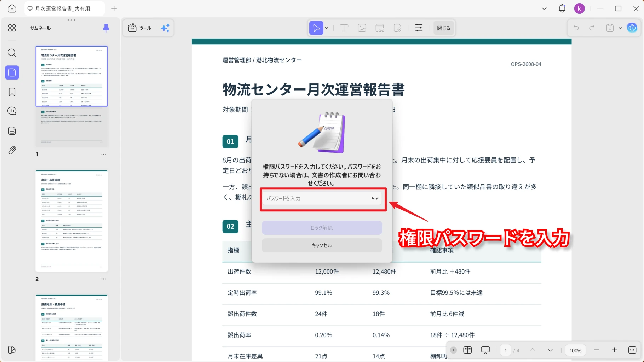644x362 pixels.
Task: Zoom in with the plus button
Action: [614, 350]
